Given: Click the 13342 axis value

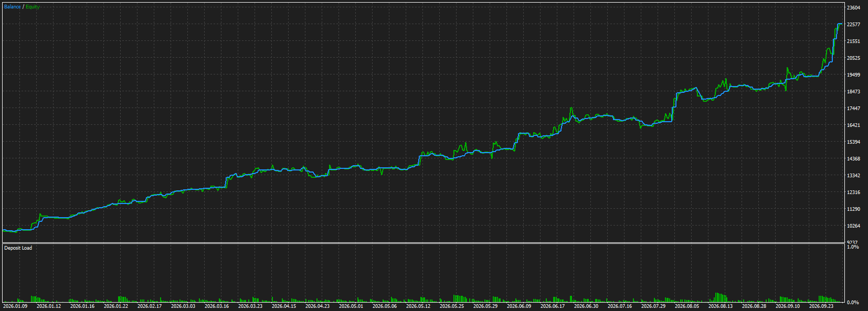Looking at the screenshot, I should pyautogui.click(x=854, y=176).
